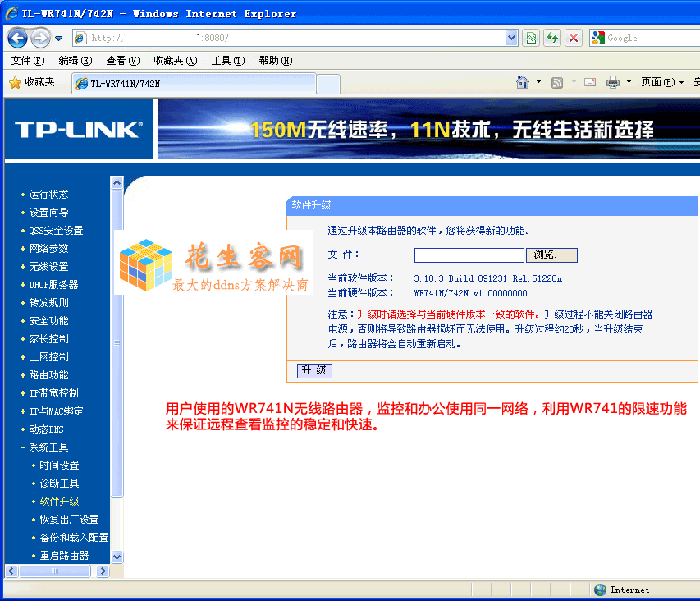Click the Print icon
700x601 pixels.
click(x=613, y=82)
